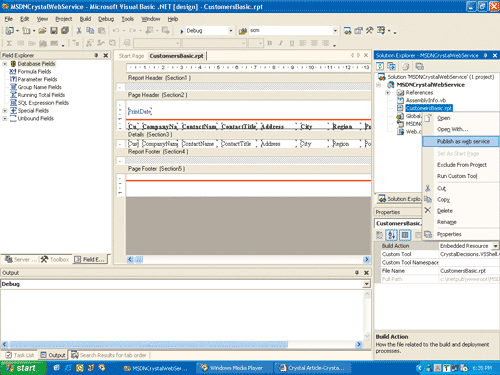
Task: Switch to the Task List tab
Action: (20, 355)
